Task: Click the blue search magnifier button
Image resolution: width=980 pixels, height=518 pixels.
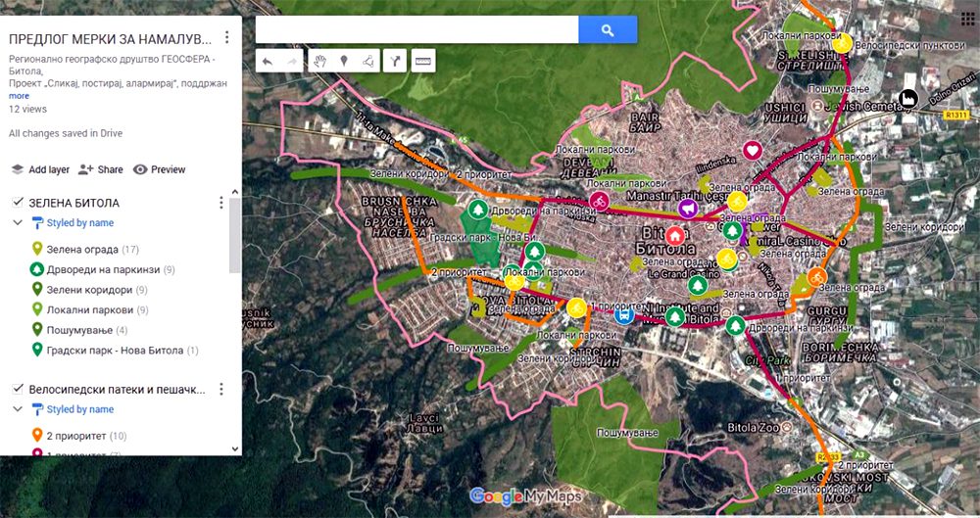Action: [x=608, y=30]
